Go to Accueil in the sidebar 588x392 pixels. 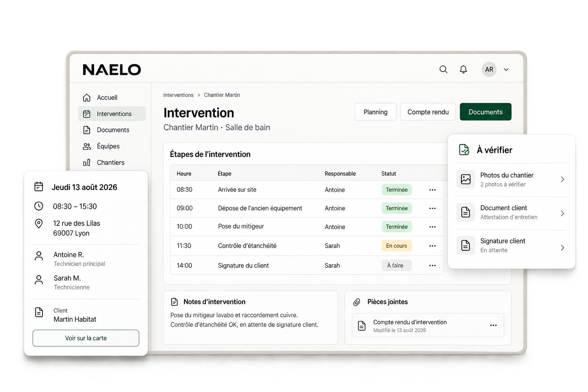tap(112, 98)
